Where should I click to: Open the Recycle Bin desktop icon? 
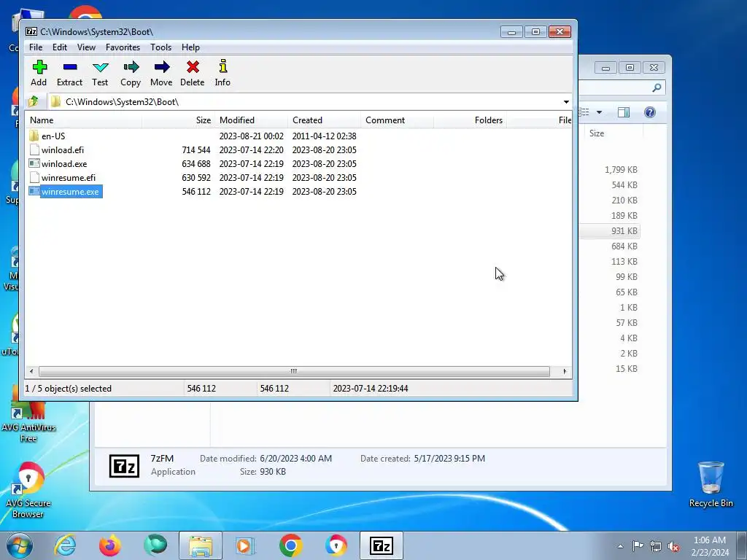pyautogui.click(x=711, y=485)
